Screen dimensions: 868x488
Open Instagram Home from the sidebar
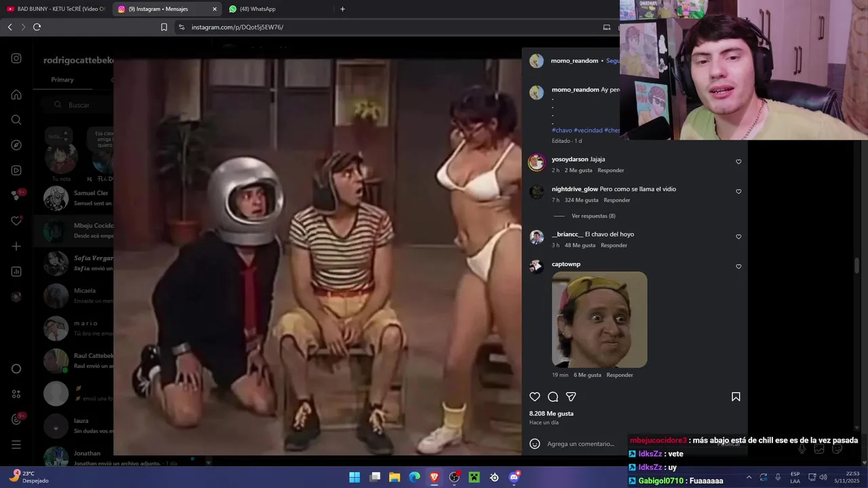[16, 95]
